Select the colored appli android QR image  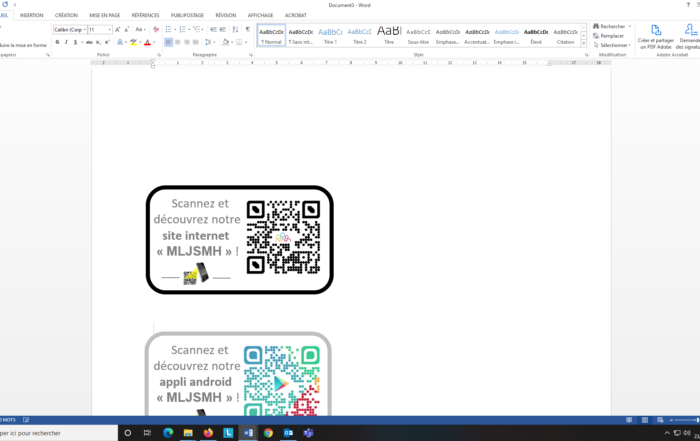(x=282, y=381)
